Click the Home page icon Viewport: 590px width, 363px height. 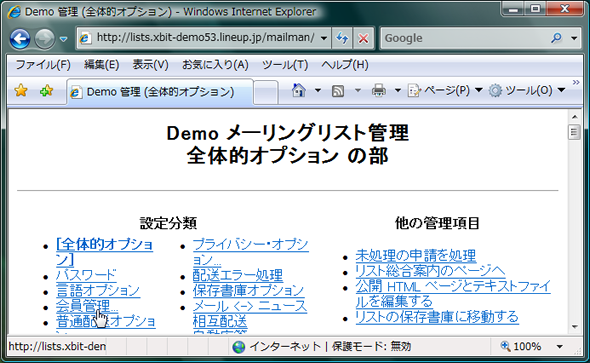[299, 90]
